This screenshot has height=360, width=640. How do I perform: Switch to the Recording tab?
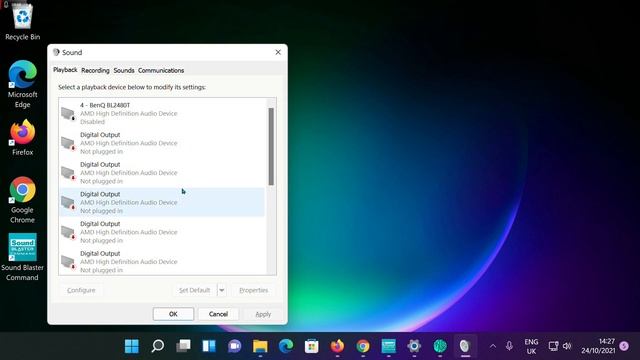click(95, 70)
